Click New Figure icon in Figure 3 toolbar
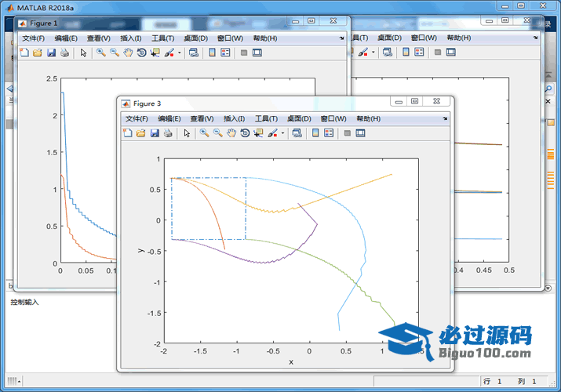The image size is (561, 392). coord(127,133)
